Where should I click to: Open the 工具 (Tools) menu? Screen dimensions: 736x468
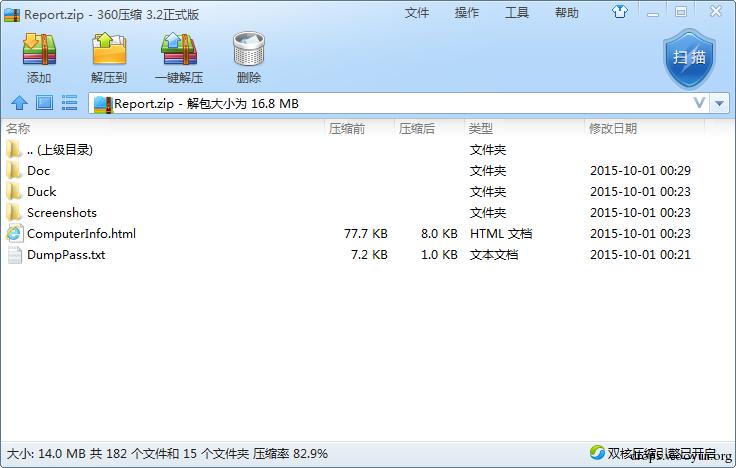click(517, 13)
